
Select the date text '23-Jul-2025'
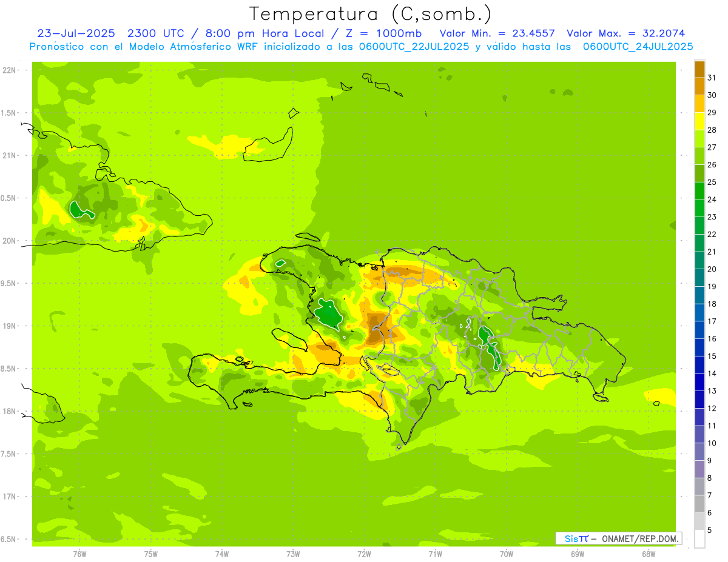(x=76, y=33)
